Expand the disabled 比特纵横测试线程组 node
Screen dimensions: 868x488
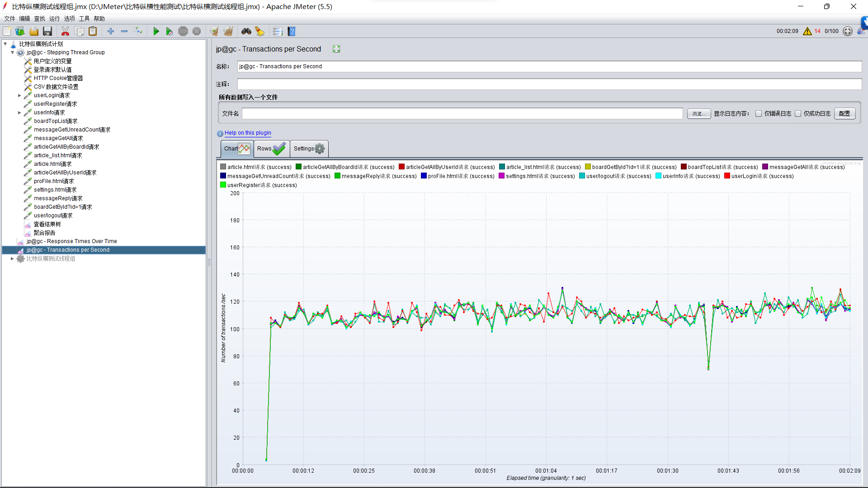click(12, 259)
